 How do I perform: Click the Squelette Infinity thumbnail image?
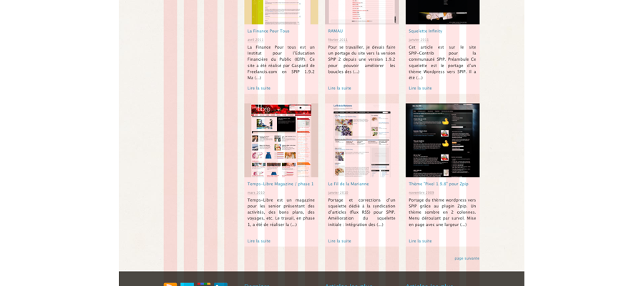click(442, 11)
